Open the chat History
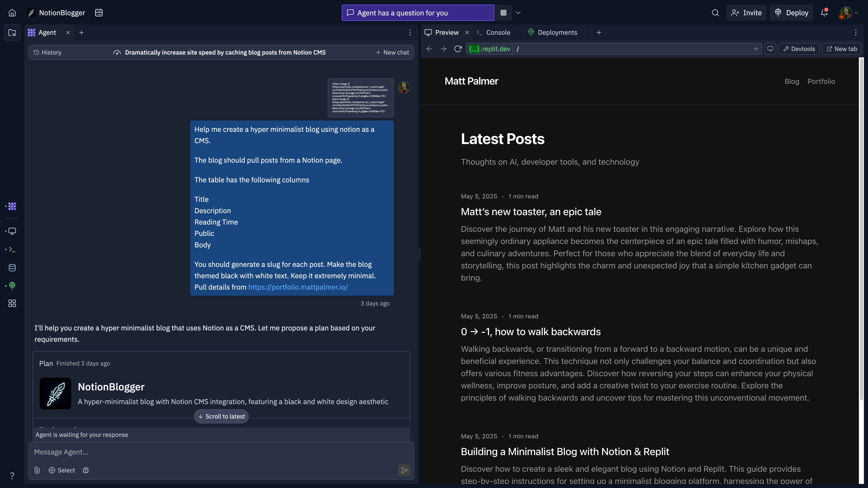This screenshot has height=488, width=868. click(x=47, y=53)
